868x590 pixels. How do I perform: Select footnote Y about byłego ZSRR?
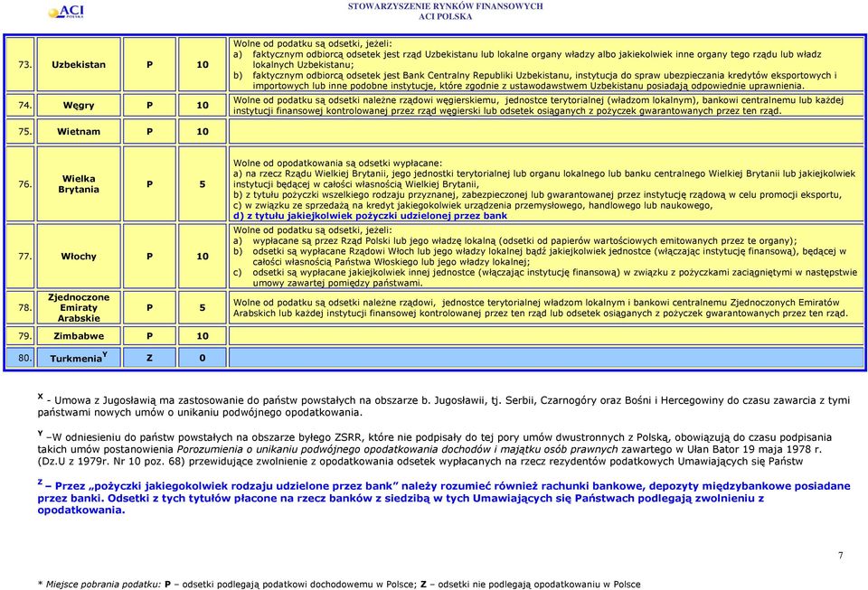[435, 448]
